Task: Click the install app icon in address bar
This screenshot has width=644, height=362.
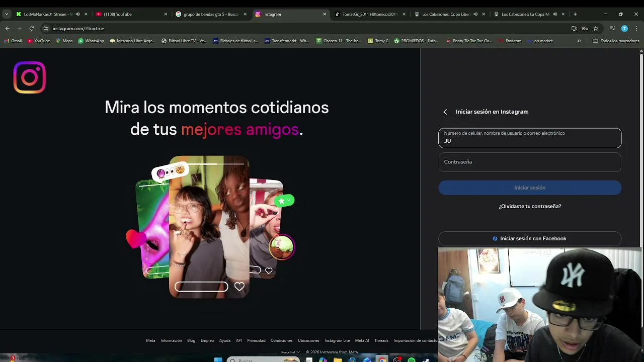Action: pos(574,29)
